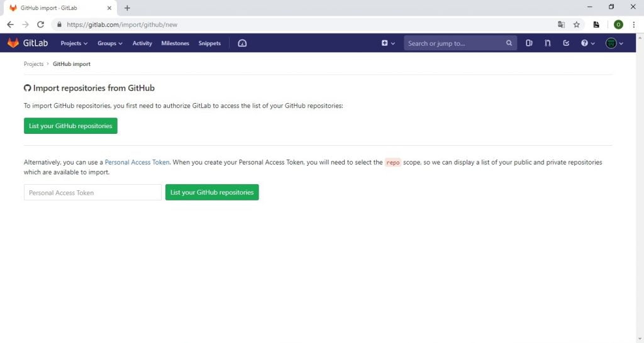Screen dimensions: 644x343
Task: Click the first List your GitHub repositories button
Action: click(x=70, y=126)
